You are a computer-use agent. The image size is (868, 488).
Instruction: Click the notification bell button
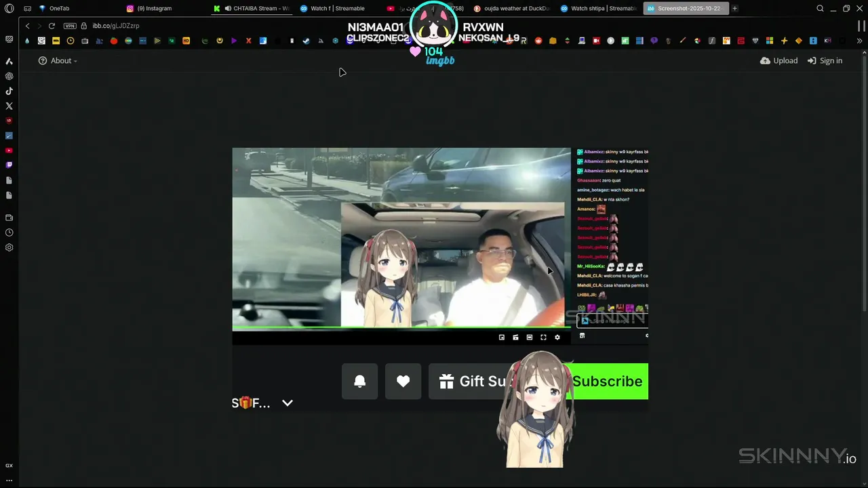click(x=360, y=382)
